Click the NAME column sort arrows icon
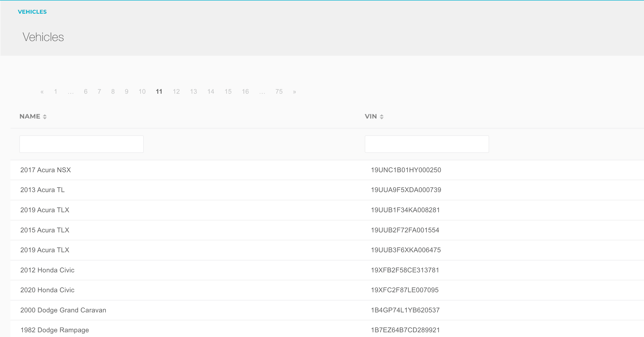This screenshot has height=337, width=644. click(45, 117)
